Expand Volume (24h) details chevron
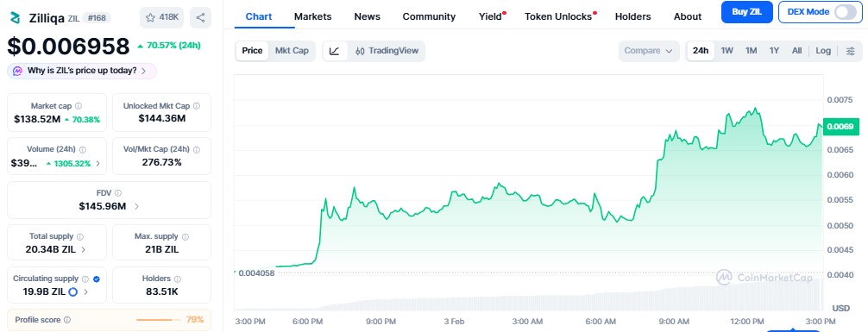Image resolution: width=868 pixels, height=332 pixels. click(x=98, y=163)
